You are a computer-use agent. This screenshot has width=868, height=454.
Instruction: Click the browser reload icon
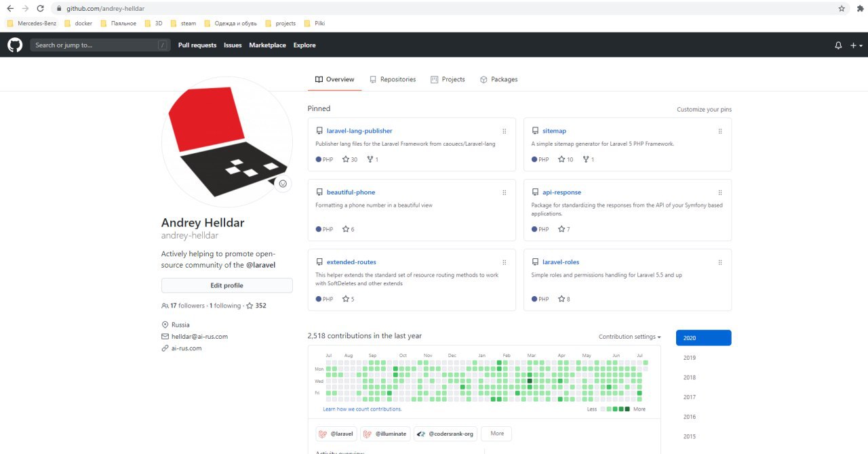(40, 9)
